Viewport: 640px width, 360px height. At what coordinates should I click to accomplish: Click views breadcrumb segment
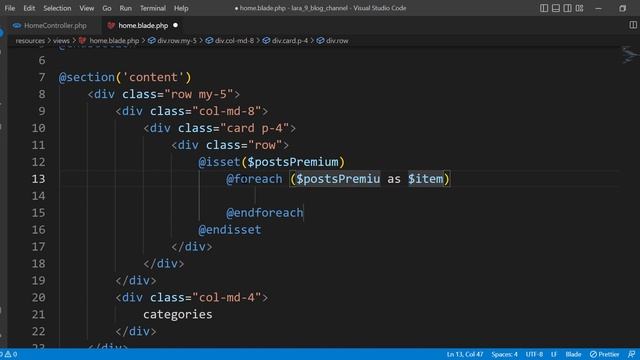pyautogui.click(x=61, y=41)
